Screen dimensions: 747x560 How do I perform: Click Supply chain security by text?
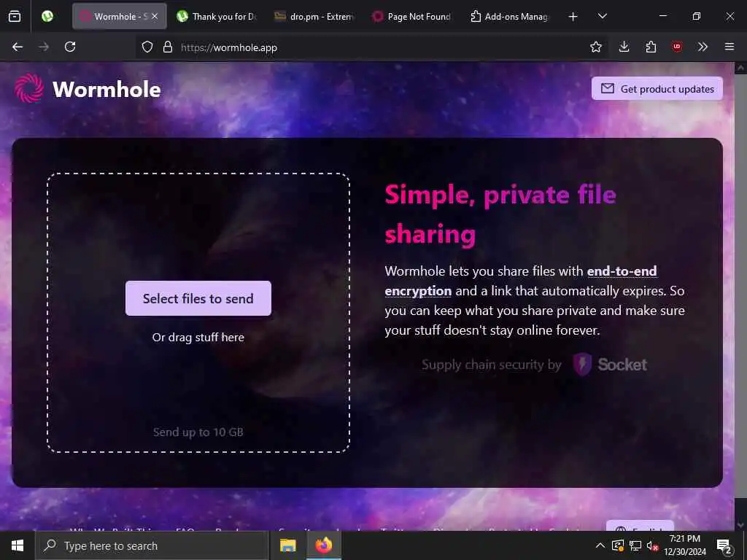click(492, 365)
